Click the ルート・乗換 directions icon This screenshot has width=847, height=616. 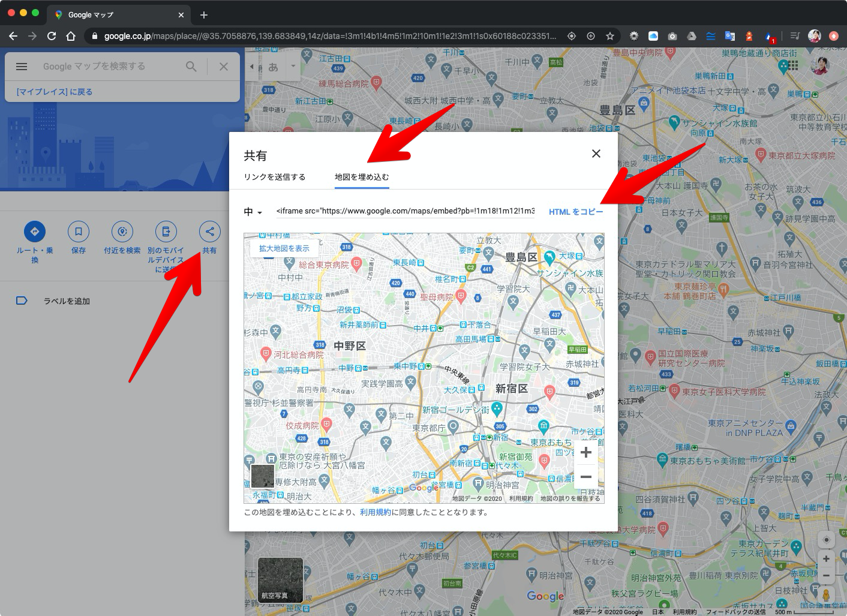[35, 231]
